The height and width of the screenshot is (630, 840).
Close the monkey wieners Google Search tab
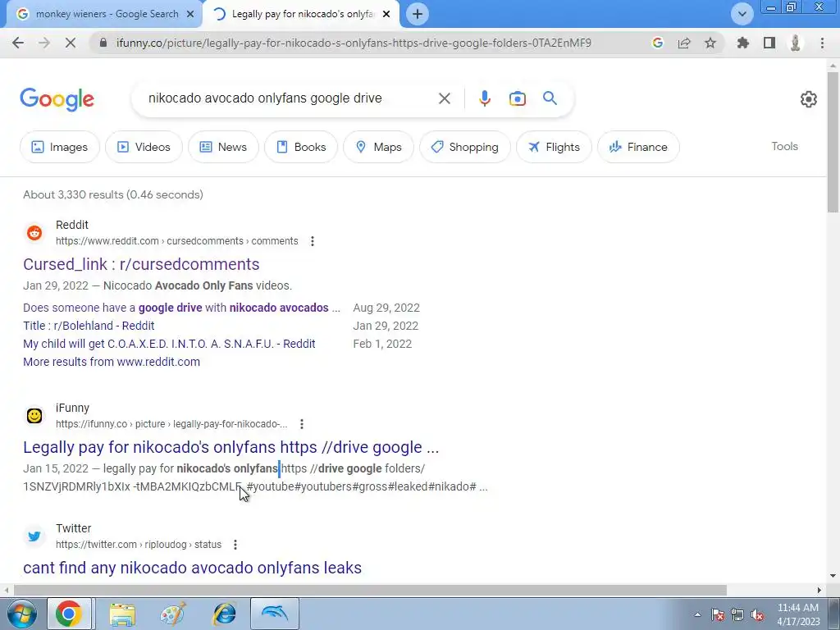click(x=190, y=14)
